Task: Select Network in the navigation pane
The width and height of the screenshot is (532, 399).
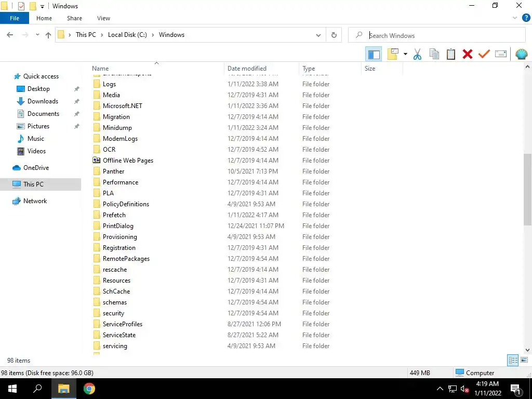Action: point(35,201)
